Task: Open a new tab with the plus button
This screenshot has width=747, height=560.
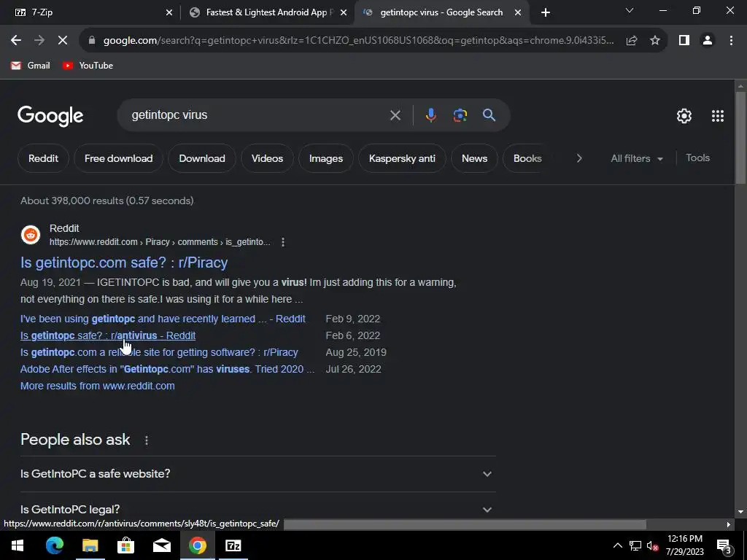Action: coord(546,12)
